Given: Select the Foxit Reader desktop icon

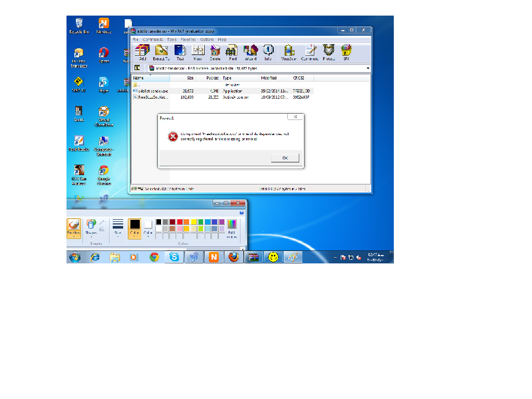Looking at the screenshot, I should (x=79, y=143).
